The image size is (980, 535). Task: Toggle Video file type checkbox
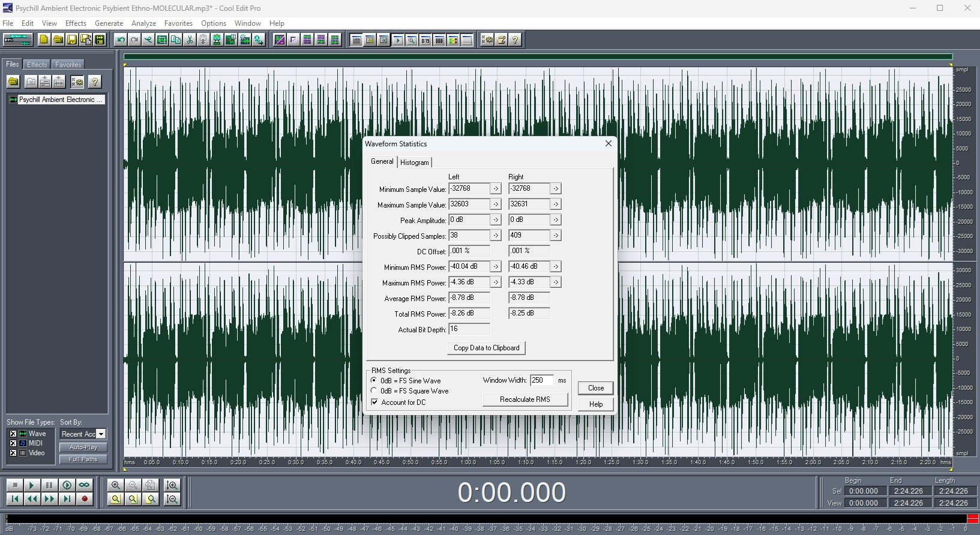coord(13,453)
